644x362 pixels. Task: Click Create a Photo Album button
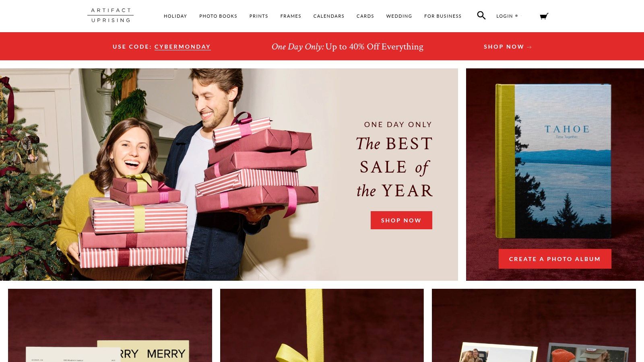pyautogui.click(x=555, y=259)
